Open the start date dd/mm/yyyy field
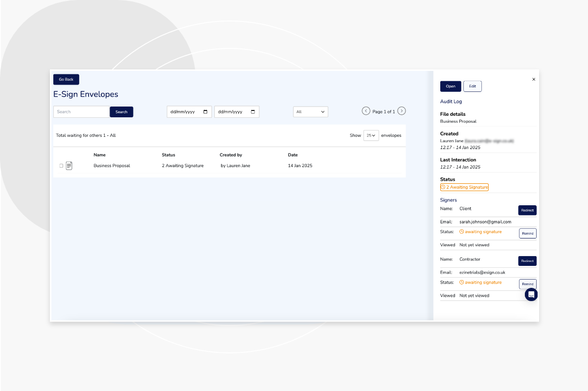This screenshot has width=588, height=391. point(189,112)
